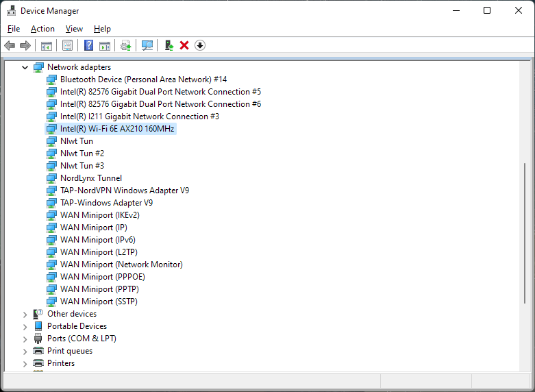The height and width of the screenshot is (392, 535).
Task: Scan for hardware changes icon
Action: coord(147,45)
